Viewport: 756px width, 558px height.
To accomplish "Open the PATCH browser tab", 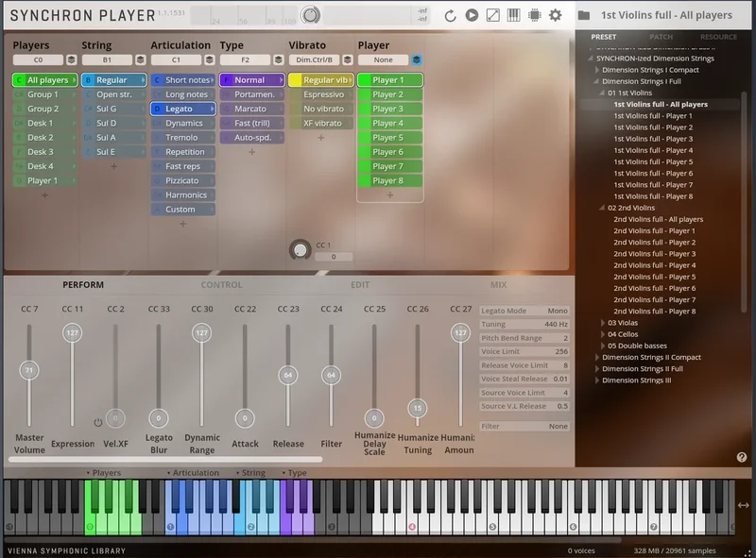I will coord(661,37).
